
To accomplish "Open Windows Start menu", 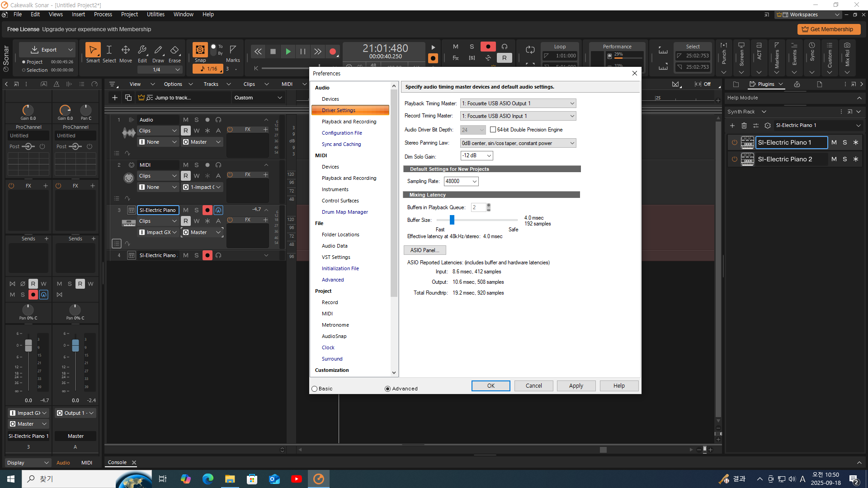I will (11, 479).
